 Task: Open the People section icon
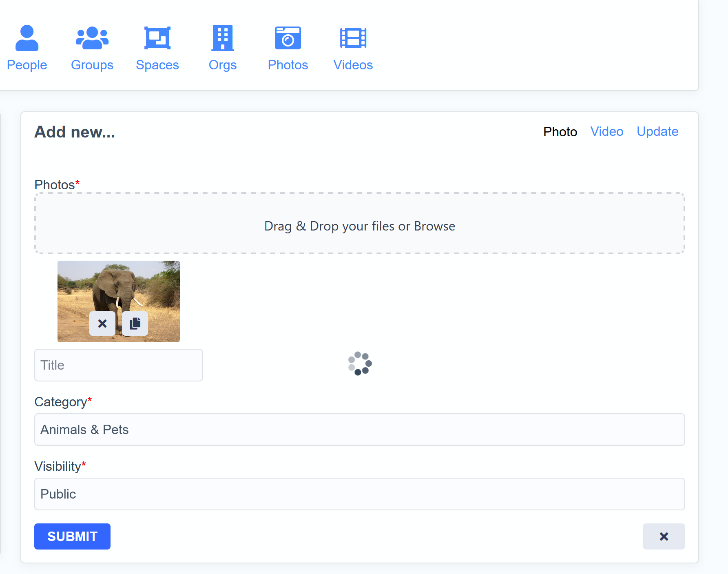coord(27,38)
